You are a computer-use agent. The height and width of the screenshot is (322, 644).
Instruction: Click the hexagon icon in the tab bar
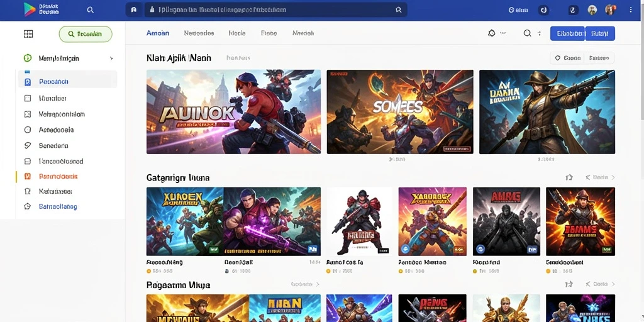click(x=492, y=33)
